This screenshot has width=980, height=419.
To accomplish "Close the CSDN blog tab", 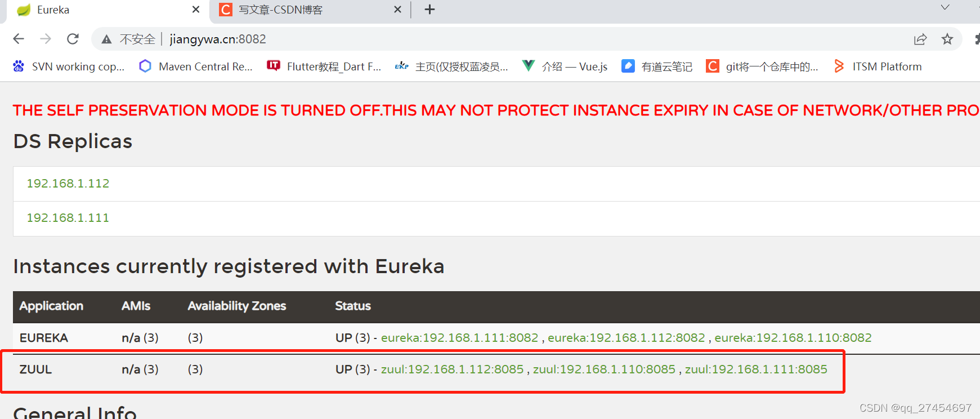I will pos(397,10).
